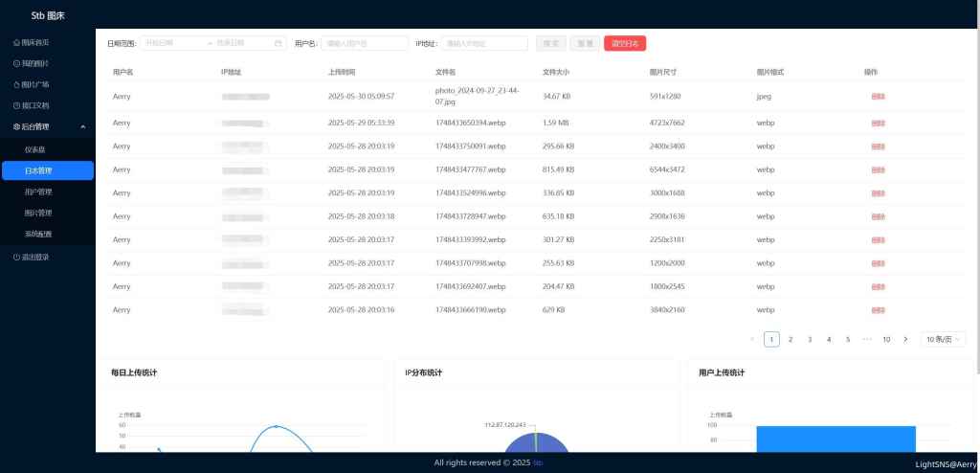Delete the 1748433692407.webp log row
The height and width of the screenshot is (473, 980).
[x=879, y=286]
